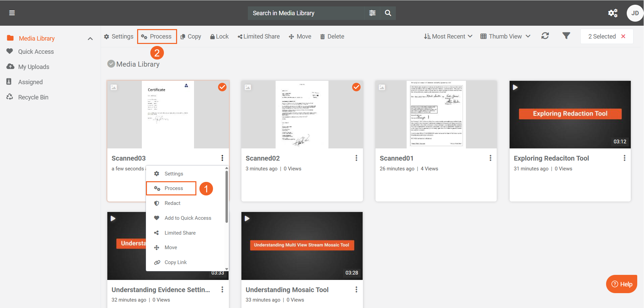
Task: Choose Redact from the context menu
Action: [x=172, y=203]
